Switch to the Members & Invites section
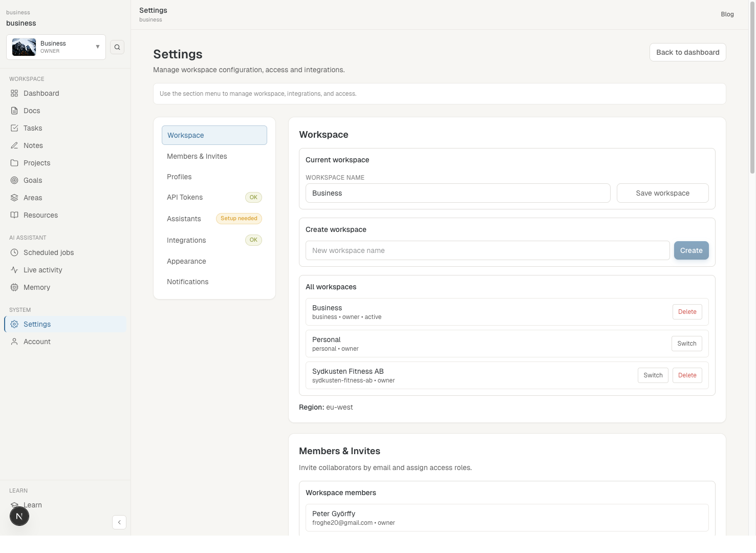The width and height of the screenshot is (756, 553). tap(197, 156)
